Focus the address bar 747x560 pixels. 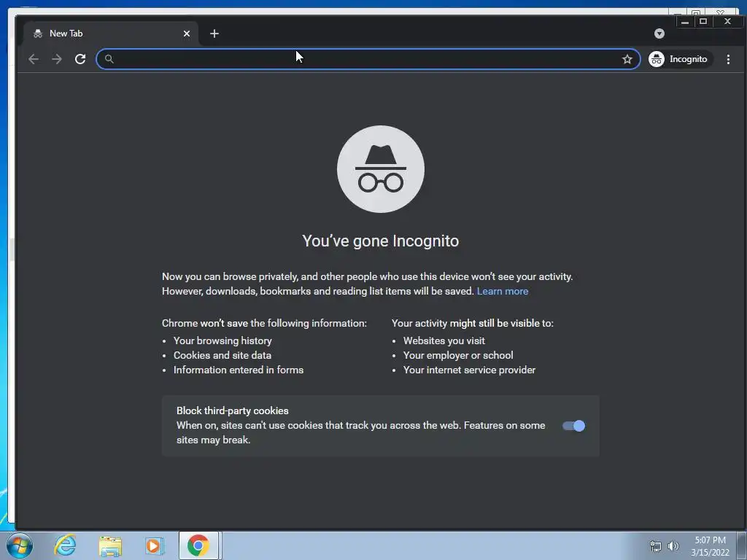368,59
